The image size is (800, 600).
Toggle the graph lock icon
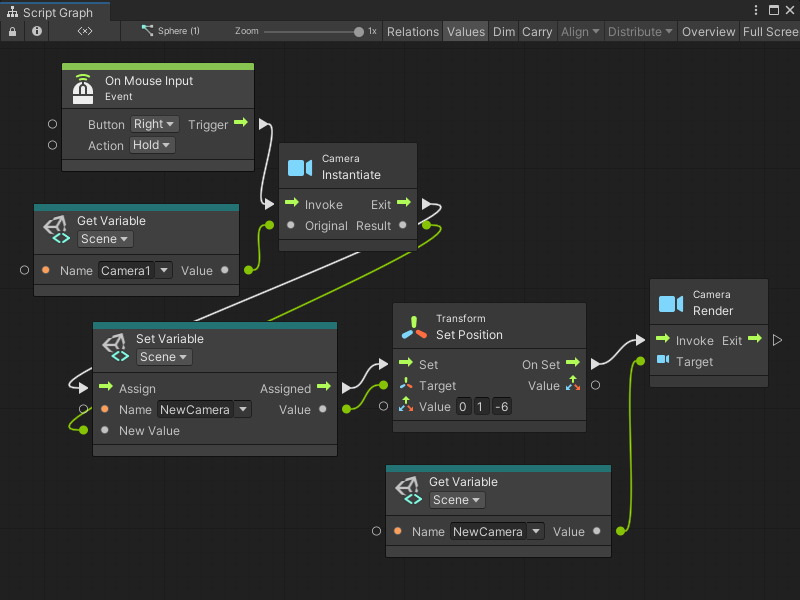coord(12,31)
